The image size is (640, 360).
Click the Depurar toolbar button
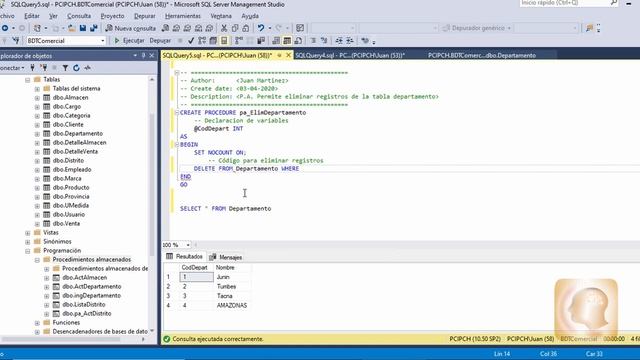tap(160, 40)
